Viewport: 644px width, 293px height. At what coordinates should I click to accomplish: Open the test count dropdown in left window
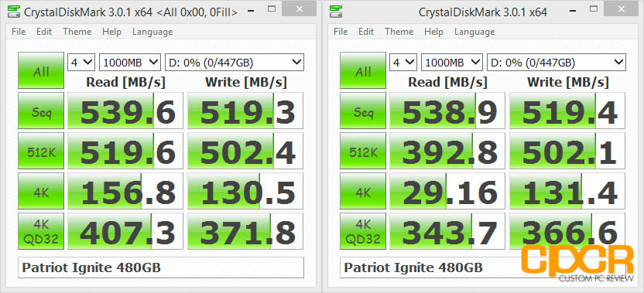[81, 63]
